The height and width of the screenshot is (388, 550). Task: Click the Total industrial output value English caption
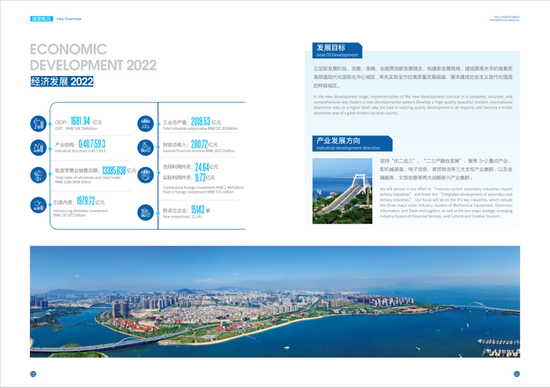[200, 129]
